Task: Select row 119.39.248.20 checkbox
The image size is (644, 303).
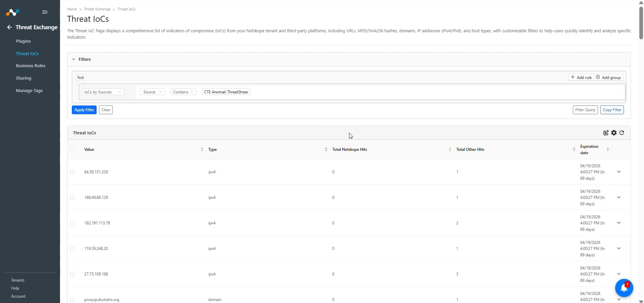Action: pos(72,249)
